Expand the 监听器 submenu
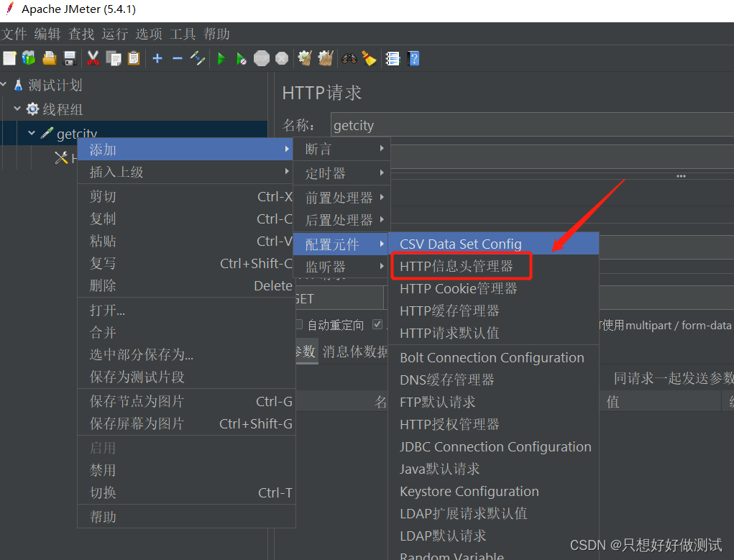Viewport: 734px width, 560px height. tap(340, 267)
